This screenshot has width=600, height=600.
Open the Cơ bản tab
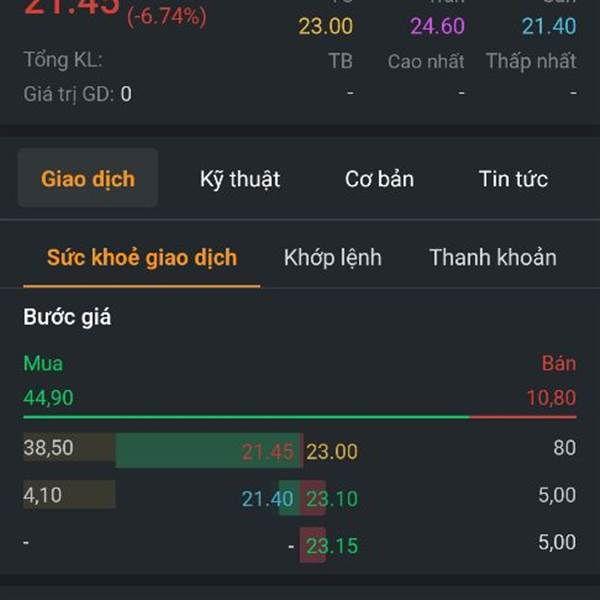[379, 179]
